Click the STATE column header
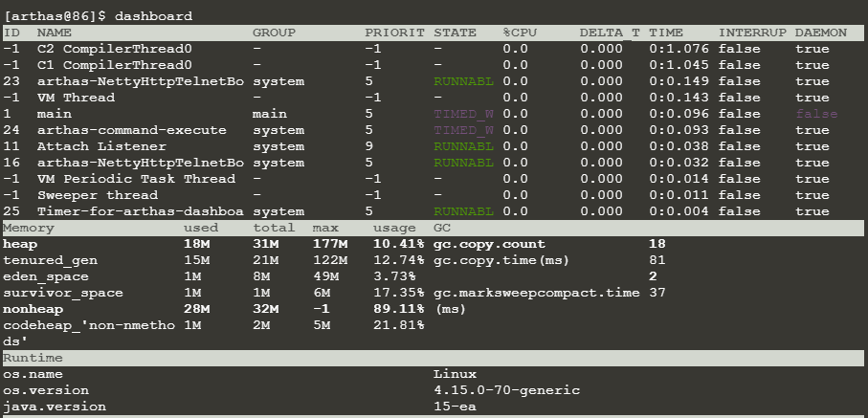Screen dimensions: 868x418 [x=455, y=33]
